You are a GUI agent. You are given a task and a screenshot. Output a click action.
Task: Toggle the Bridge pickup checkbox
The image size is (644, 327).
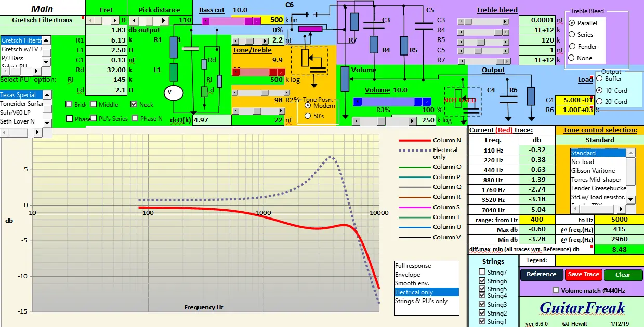coord(69,104)
